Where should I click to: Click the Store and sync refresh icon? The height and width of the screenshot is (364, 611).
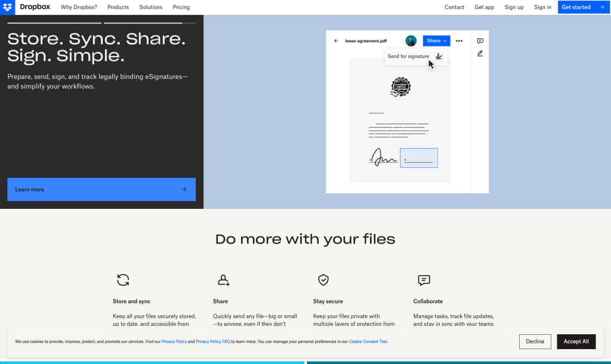click(123, 280)
